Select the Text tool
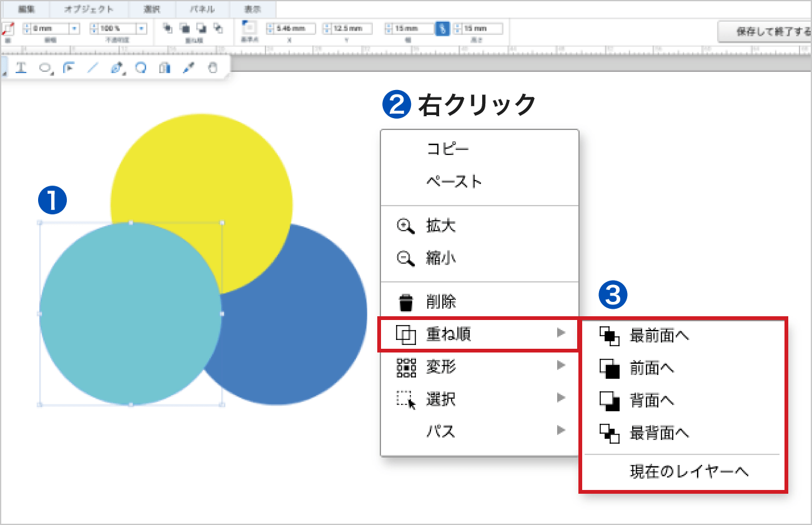 21,67
